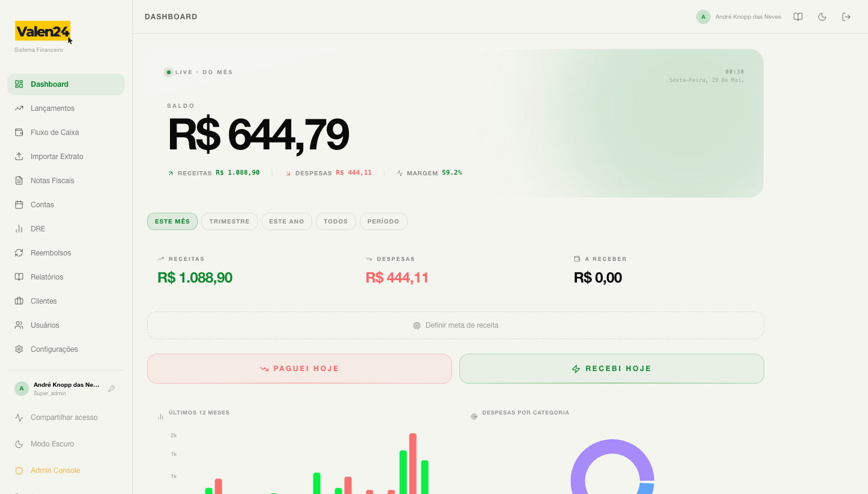Click the red R$ 444,11 despesas card value

point(397,278)
